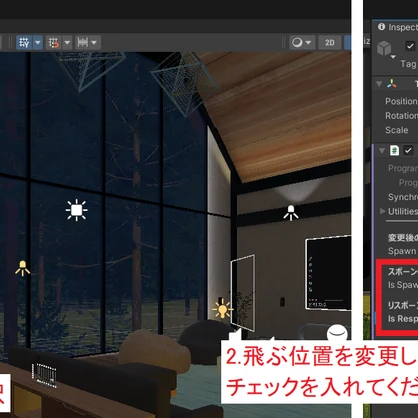Select the directional light sun gizmo
The width and height of the screenshot is (418, 418).
pos(77,210)
